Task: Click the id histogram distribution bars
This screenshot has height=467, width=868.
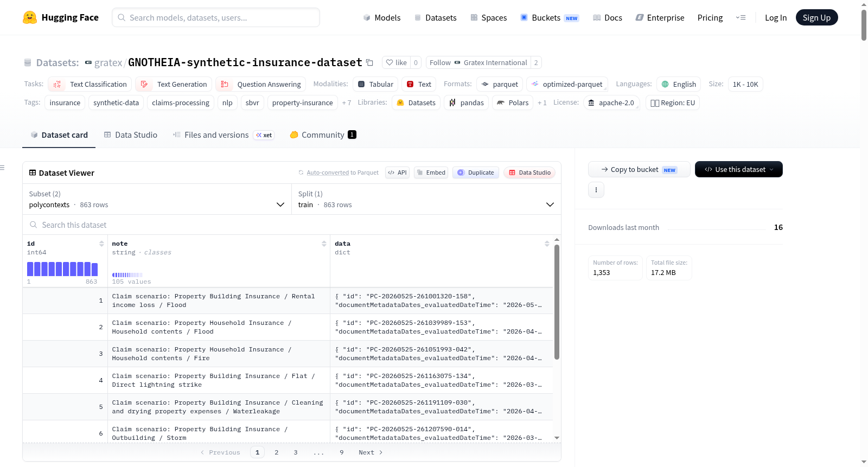Action: 62,269
